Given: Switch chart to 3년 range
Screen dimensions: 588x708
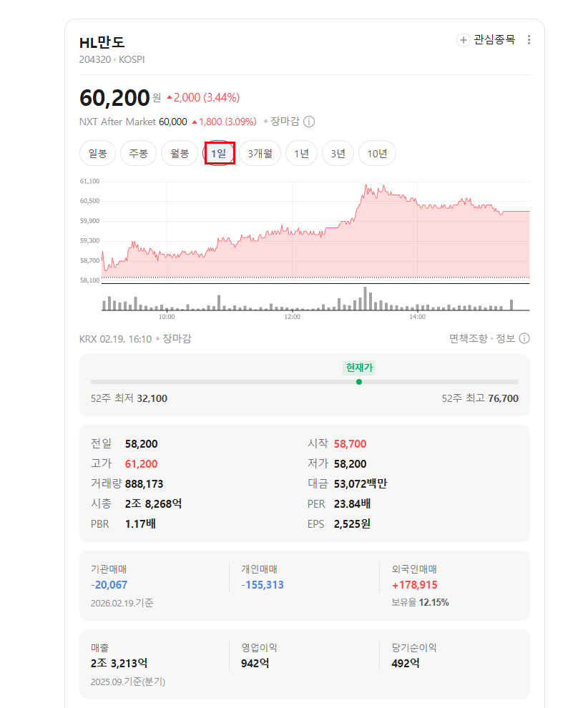Looking at the screenshot, I should click(338, 154).
